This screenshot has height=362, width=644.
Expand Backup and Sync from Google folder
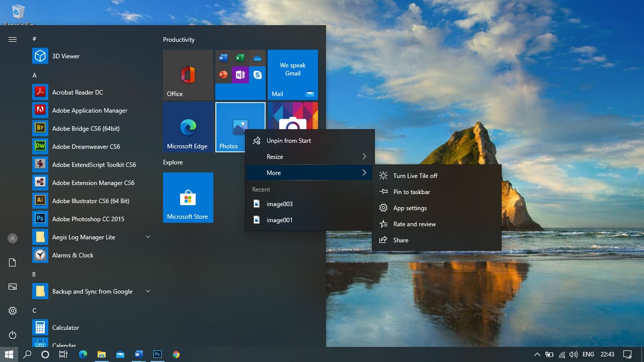coord(147,292)
